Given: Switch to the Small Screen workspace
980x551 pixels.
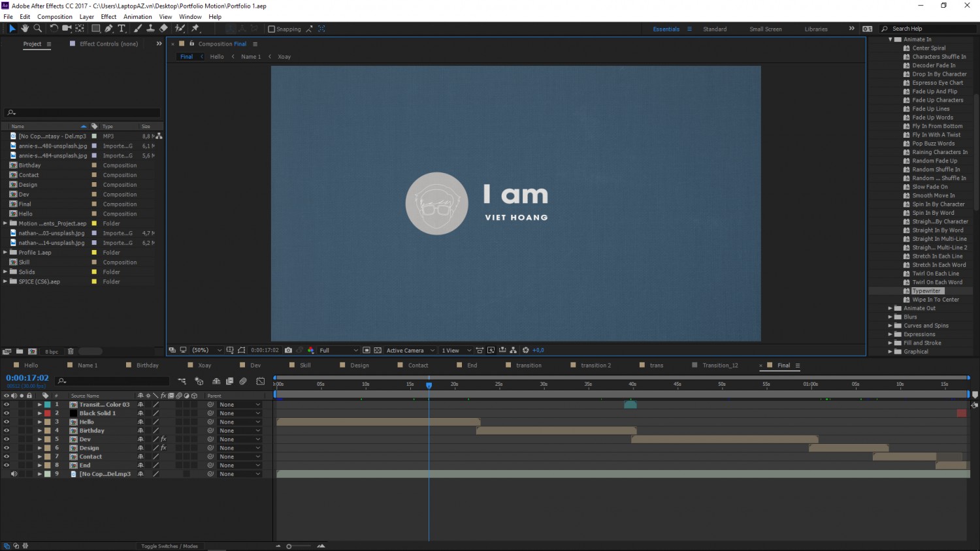Looking at the screenshot, I should pos(766,29).
